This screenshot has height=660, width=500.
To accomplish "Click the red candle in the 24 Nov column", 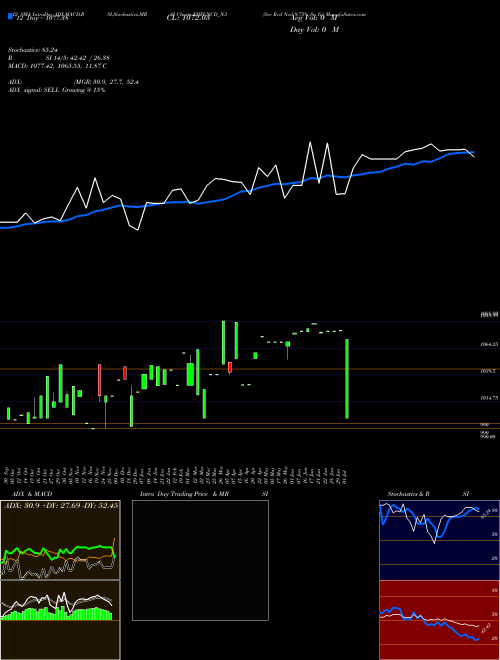I will tap(100, 380).
